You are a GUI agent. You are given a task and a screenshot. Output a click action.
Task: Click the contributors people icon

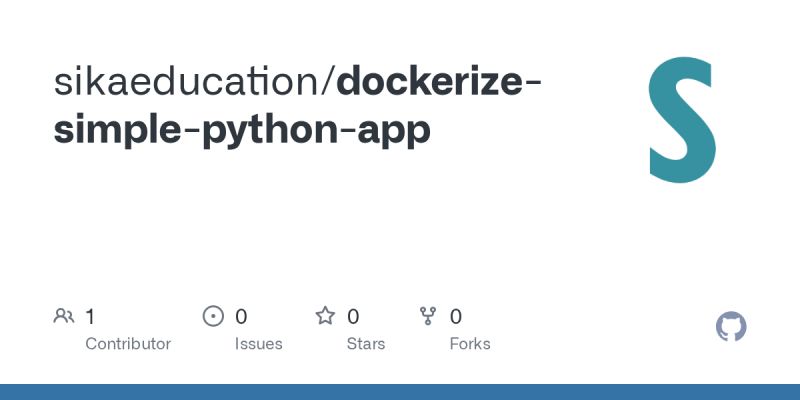coord(64,316)
